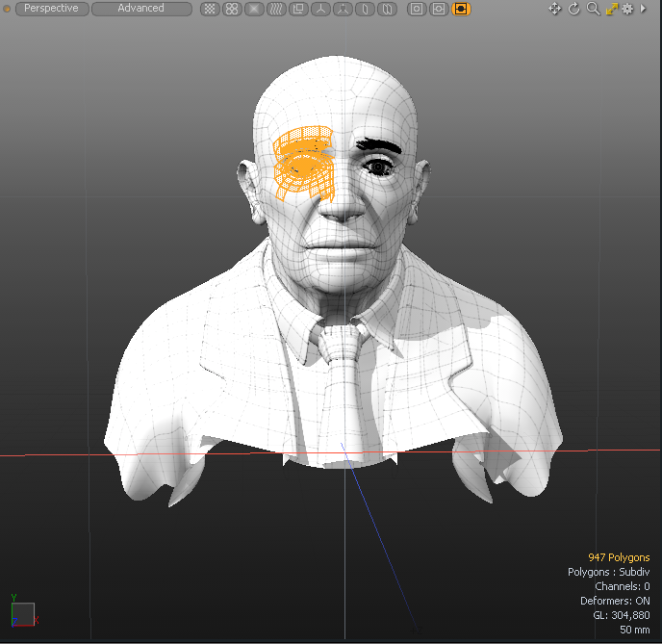Click the overlapping squares icon in the toolbar
Image resolution: width=662 pixels, height=644 pixels.
click(297, 9)
